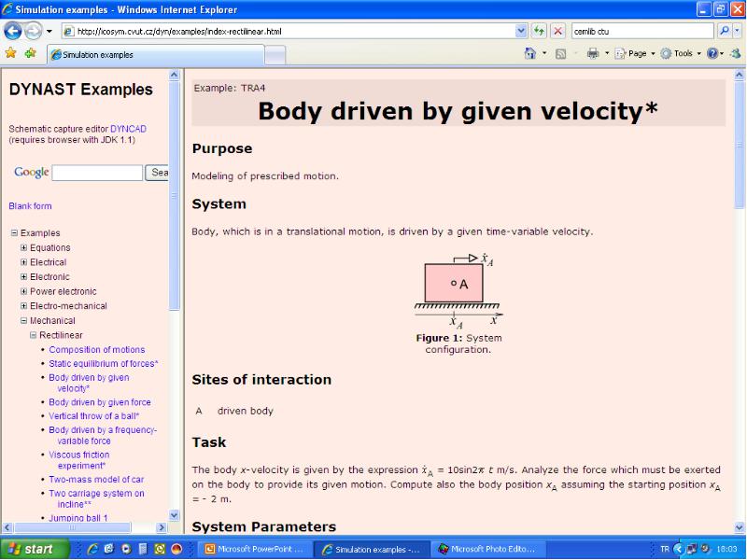Click the search box containing 'cemlib ctu'
This screenshot has height=560, width=747.
[642, 32]
